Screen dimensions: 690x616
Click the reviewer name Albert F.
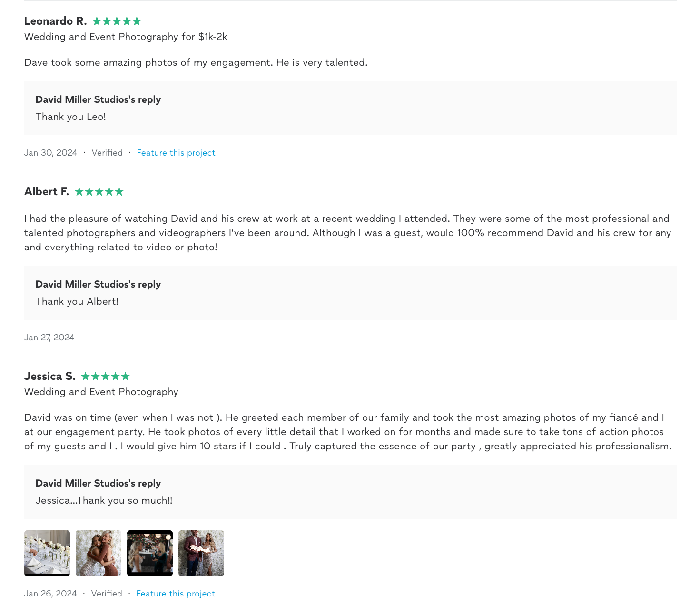[x=47, y=192]
